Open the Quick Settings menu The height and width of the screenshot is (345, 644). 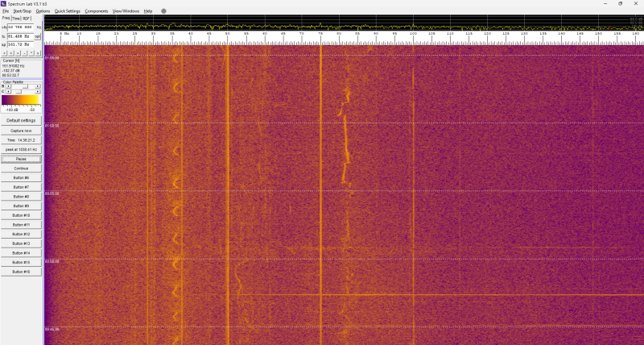click(68, 11)
